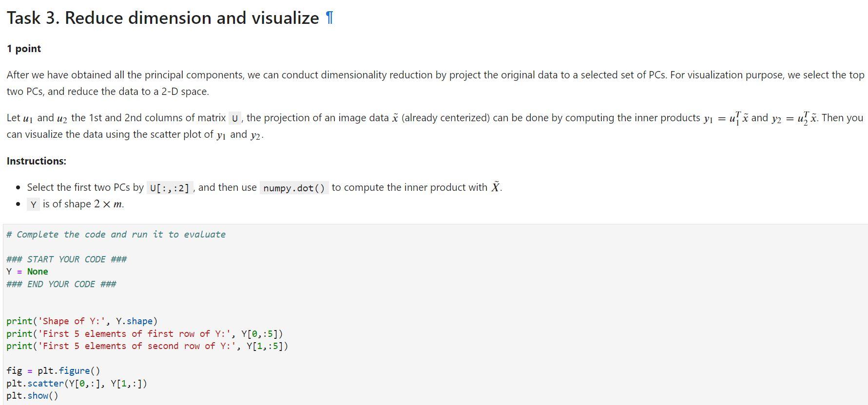The height and width of the screenshot is (405, 868).
Task: Click the plt.show() line
Action: 32,396
